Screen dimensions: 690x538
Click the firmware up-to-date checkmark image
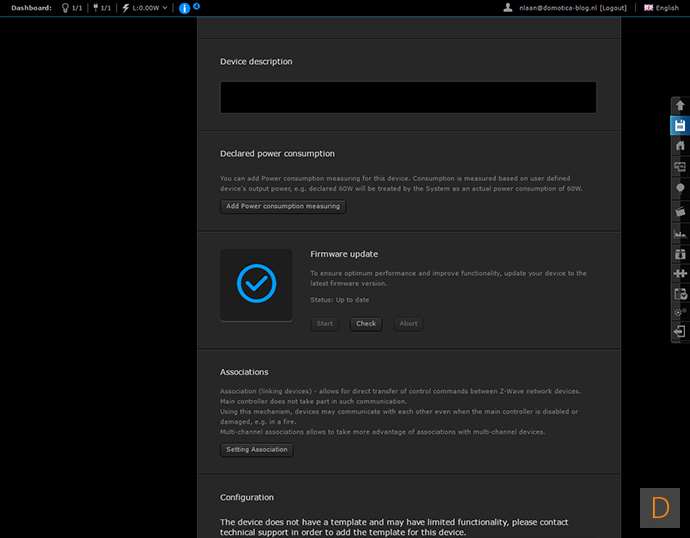click(x=257, y=285)
